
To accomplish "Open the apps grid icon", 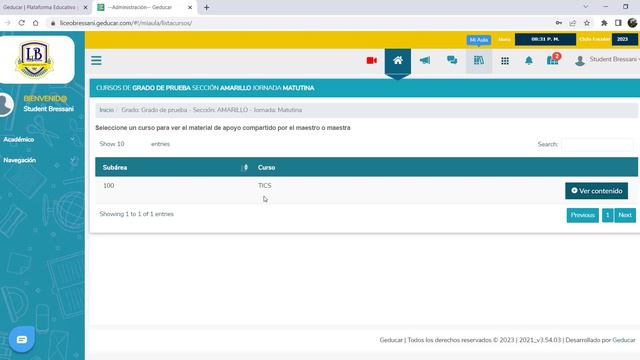I will [505, 61].
